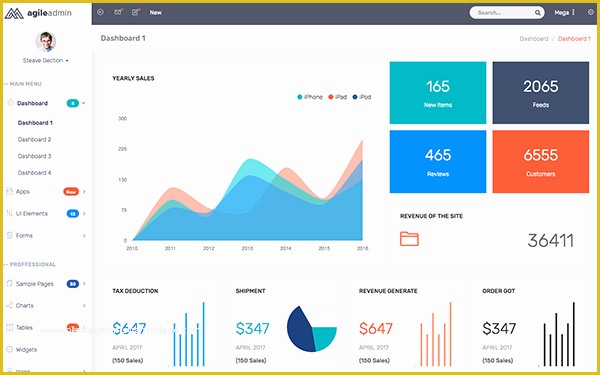Select Dashboard 1 in the sidebar
600x375 pixels.
click(x=35, y=123)
